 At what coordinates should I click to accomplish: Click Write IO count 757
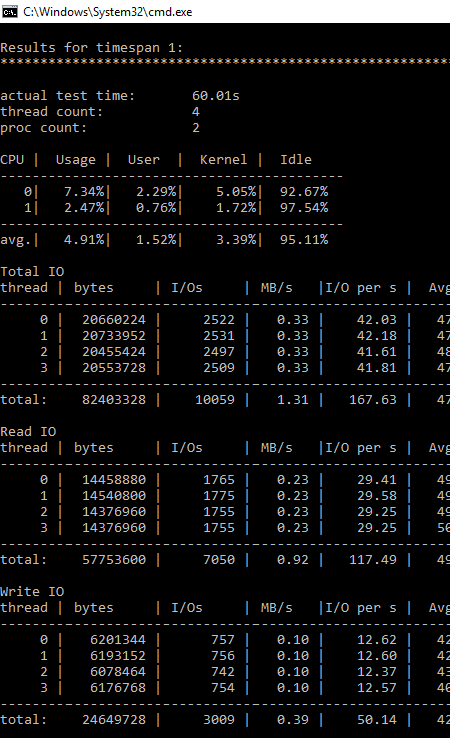pyautogui.click(x=223, y=640)
